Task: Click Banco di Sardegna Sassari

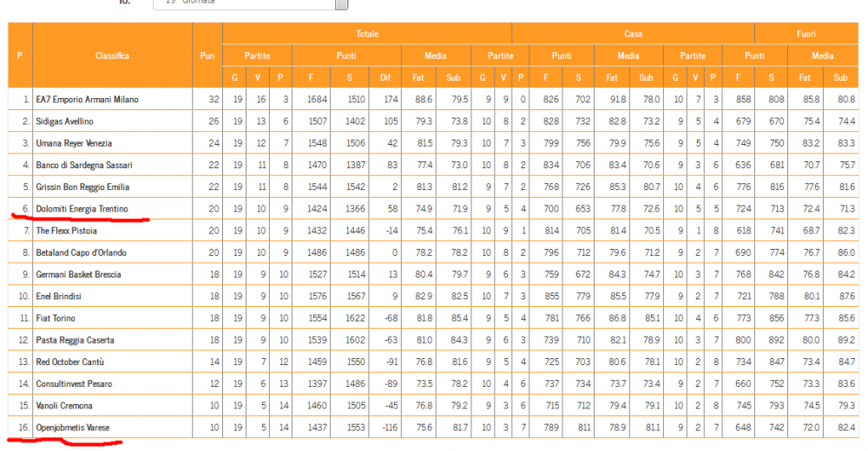Action: [84, 165]
